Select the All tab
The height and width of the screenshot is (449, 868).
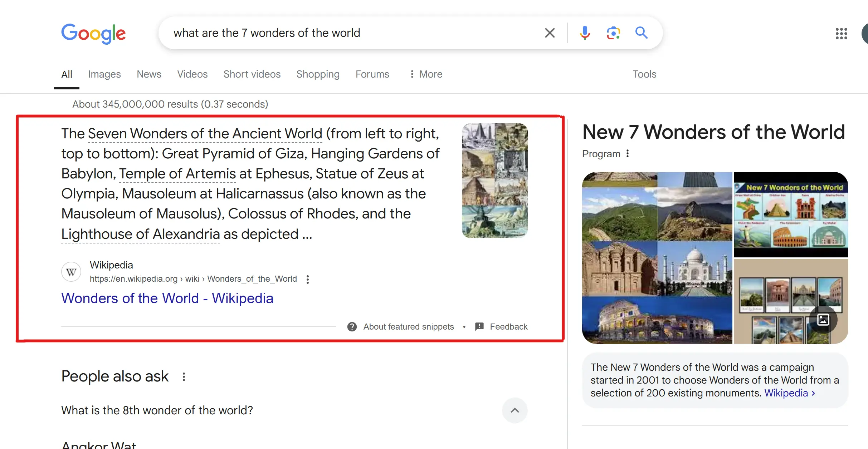point(67,74)
